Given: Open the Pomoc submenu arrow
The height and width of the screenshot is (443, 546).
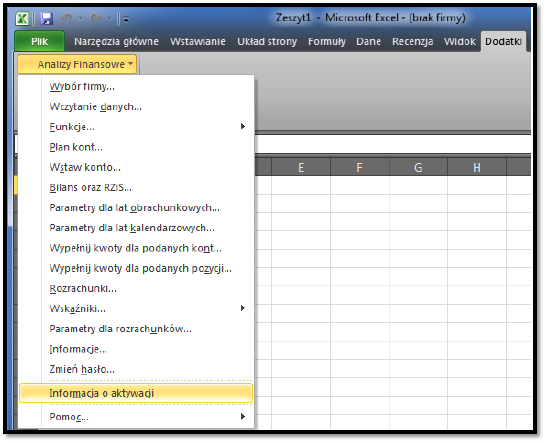Looking at the screenshot, I should [x=243, y=416].
